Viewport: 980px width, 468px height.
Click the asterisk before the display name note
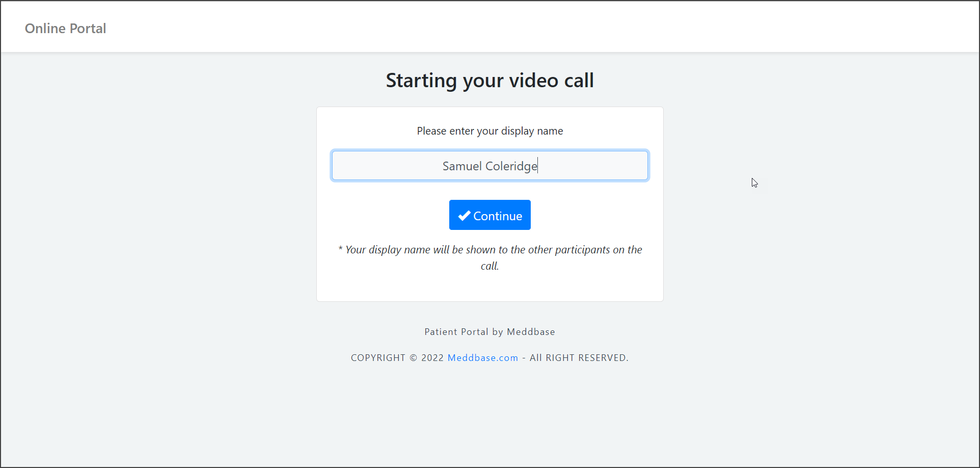click(340, 249)
